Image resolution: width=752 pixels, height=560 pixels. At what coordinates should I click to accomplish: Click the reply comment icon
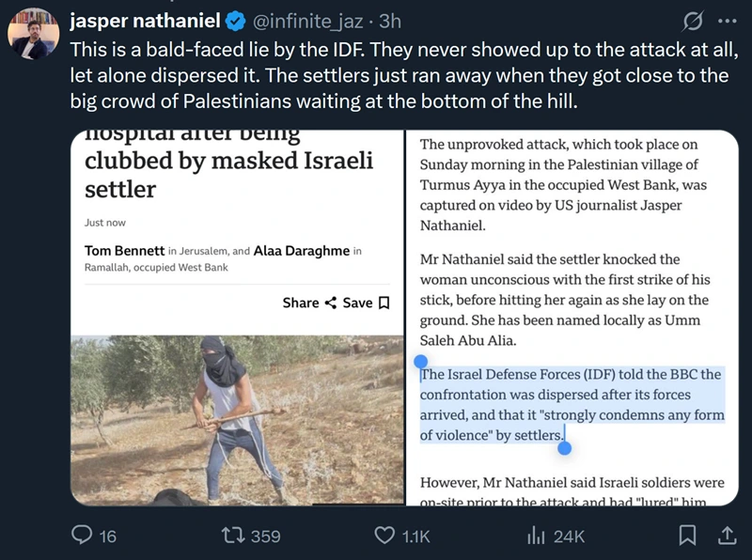(82, 536)
